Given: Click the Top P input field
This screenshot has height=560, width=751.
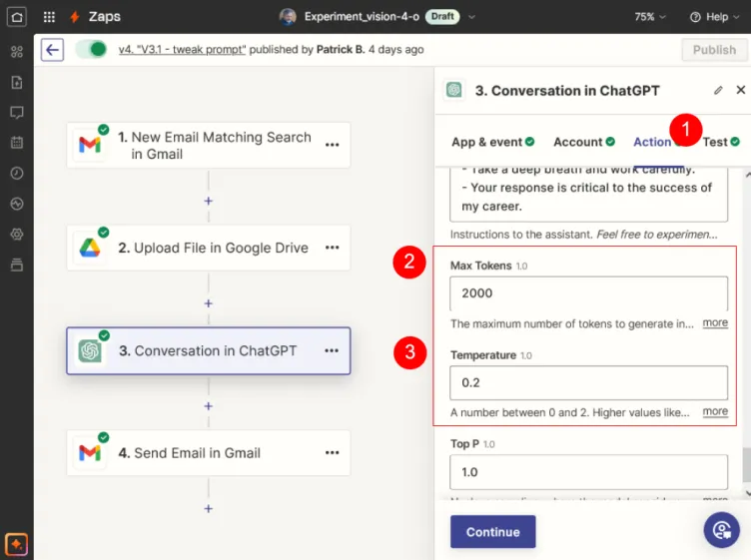Looking at the screenshot, I should 588,472.
